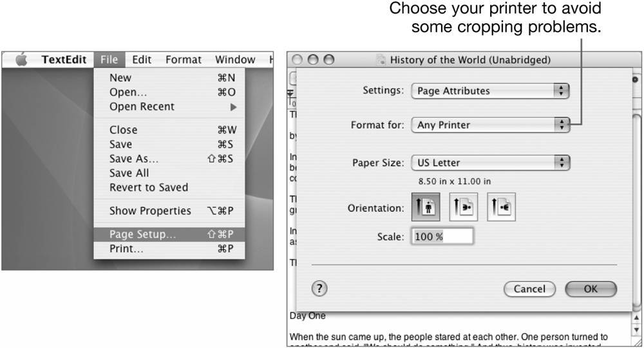This screenshot has height=348, width=644.
Task: Click the Scale 100 % input field
Action: (x=442, y=236)
